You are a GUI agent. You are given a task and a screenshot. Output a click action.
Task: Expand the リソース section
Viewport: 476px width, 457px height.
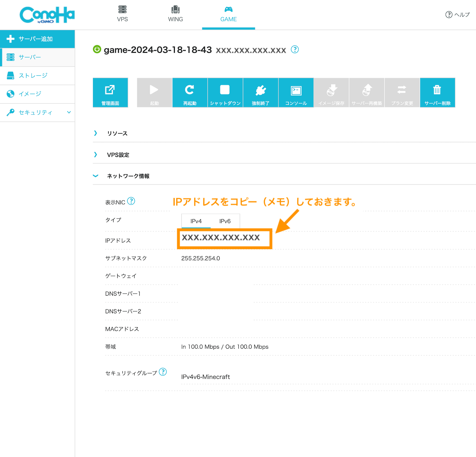pyautogui.click(x=117, y=134)
